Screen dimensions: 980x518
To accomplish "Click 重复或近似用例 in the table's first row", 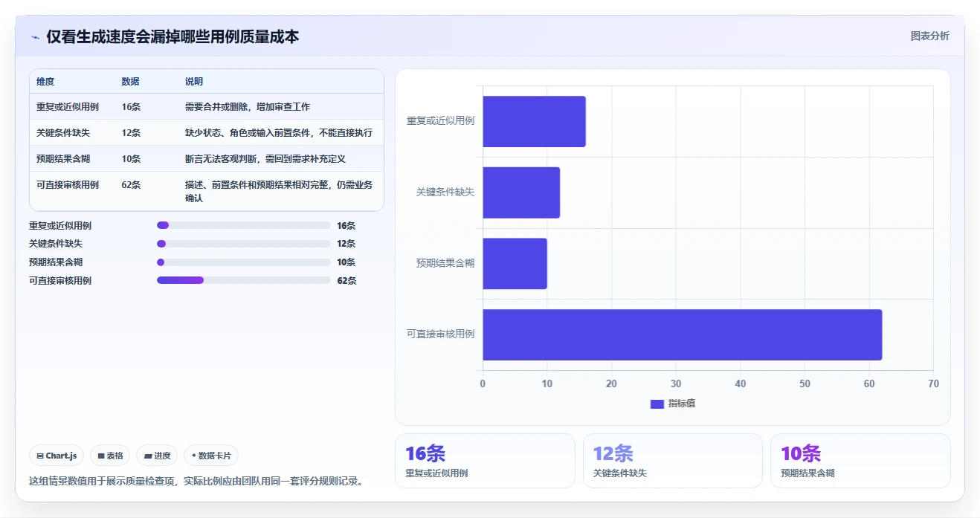I will click(68, 107).
